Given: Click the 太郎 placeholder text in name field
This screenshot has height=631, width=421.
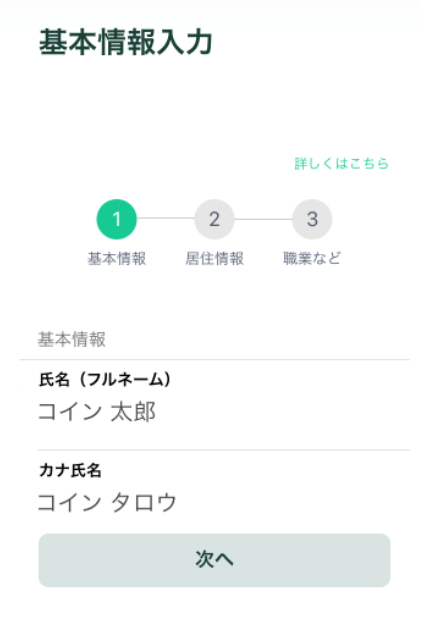Looking at the screenshot, I should click(133, 412).
